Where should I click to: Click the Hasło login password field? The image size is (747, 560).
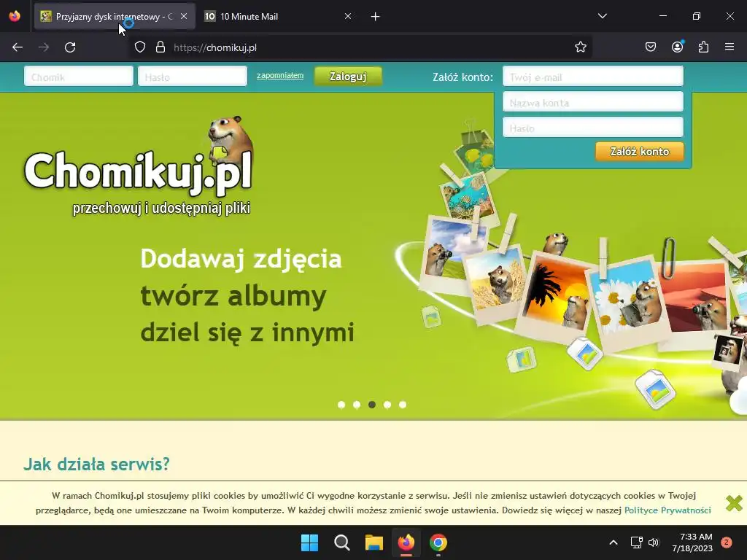point(193,76)
